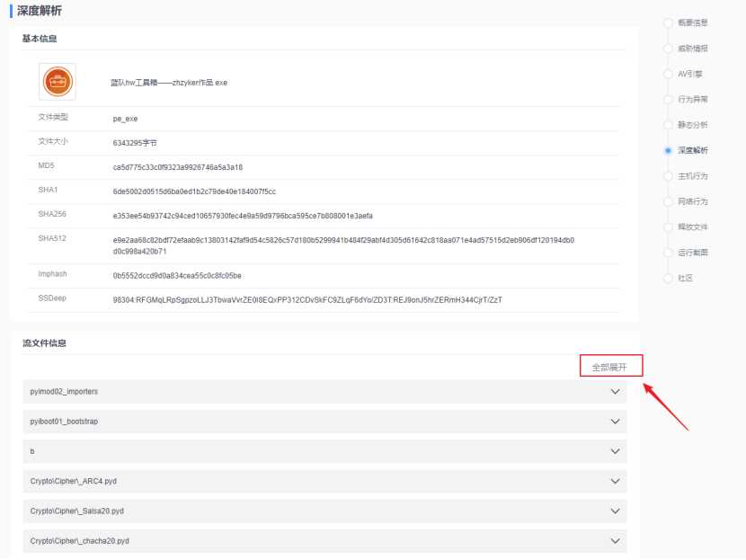This screenshot has height=560, width=746.
Task: Click the 文件大小 field label
Action: click(53, 141)
